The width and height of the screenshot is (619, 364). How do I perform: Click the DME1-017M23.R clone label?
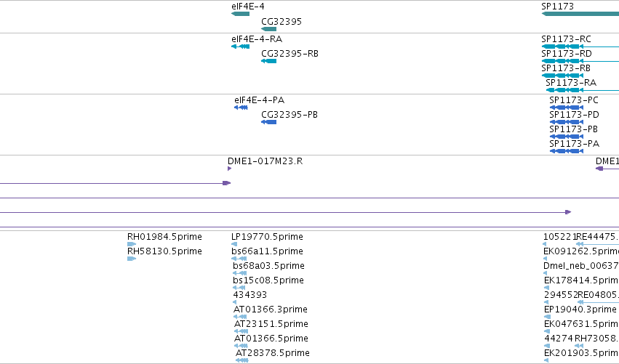pos(265,161)
